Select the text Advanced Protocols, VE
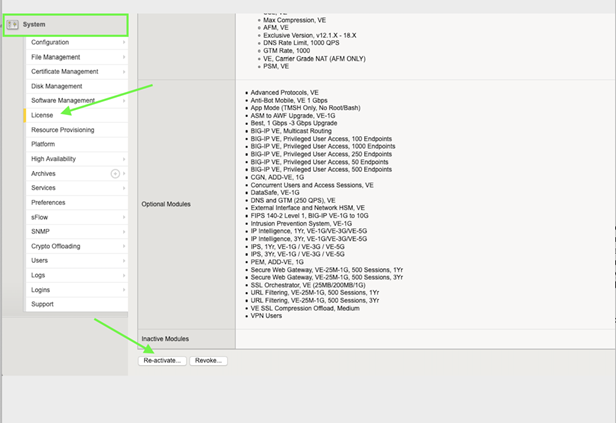The image size is (616, 423). tap(284, 93)
